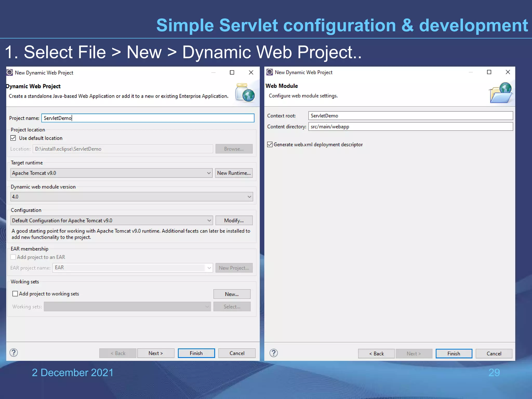Image resolution: width=532 pixels, height=399 pixels.
Task: Close the Web Module dialog window
Action: 508,72
